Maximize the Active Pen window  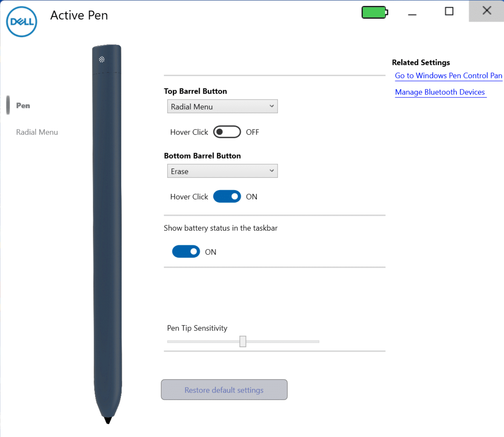[449, 12]
